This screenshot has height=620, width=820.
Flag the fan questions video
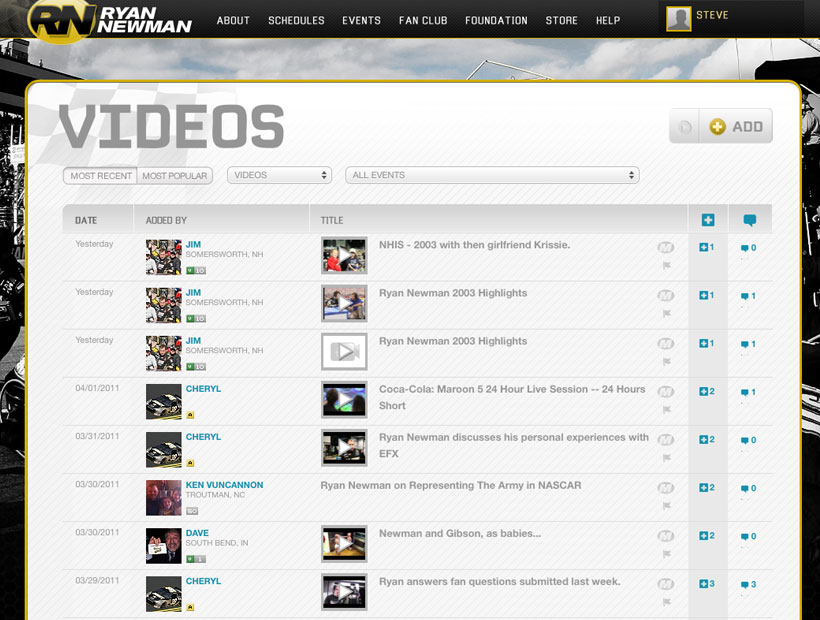point(667,602)
